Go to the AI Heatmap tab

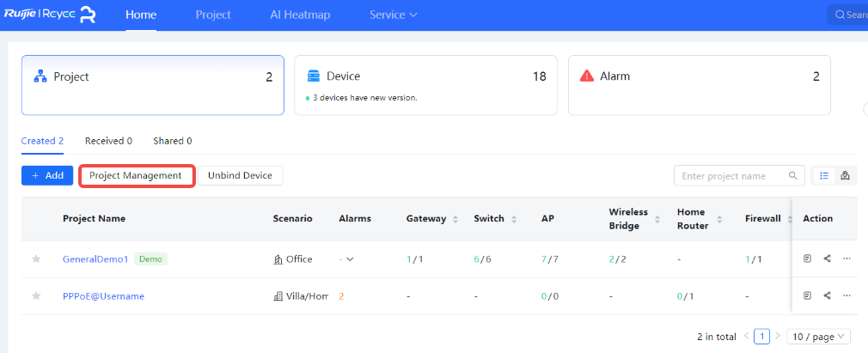pyautogui.click(x=300, y=15)
